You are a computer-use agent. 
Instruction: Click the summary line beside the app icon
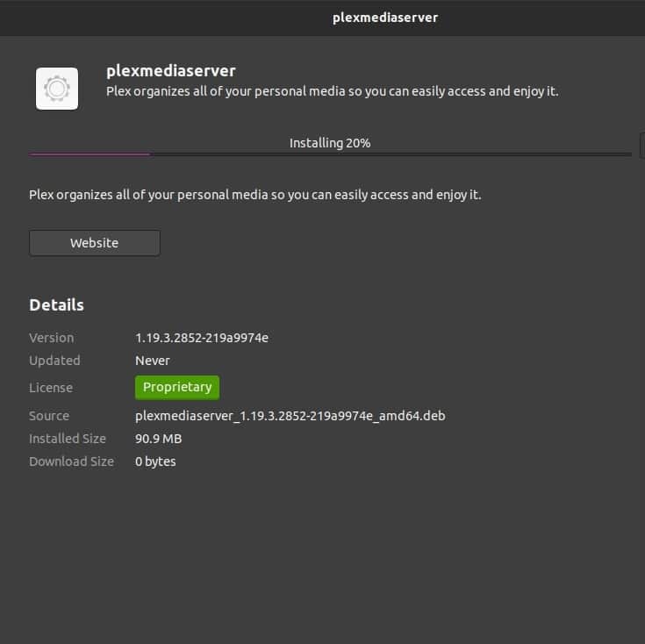coord(333,91)
